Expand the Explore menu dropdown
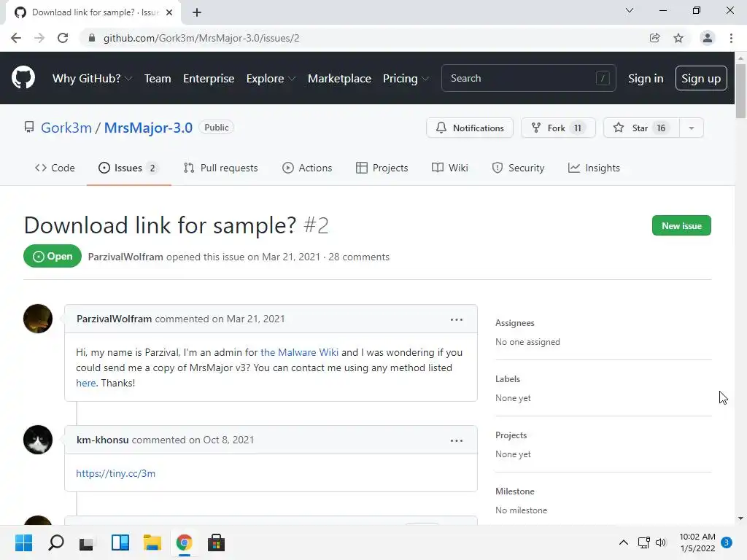Screen dimensions: 747x560 click(x=271, y=79)
